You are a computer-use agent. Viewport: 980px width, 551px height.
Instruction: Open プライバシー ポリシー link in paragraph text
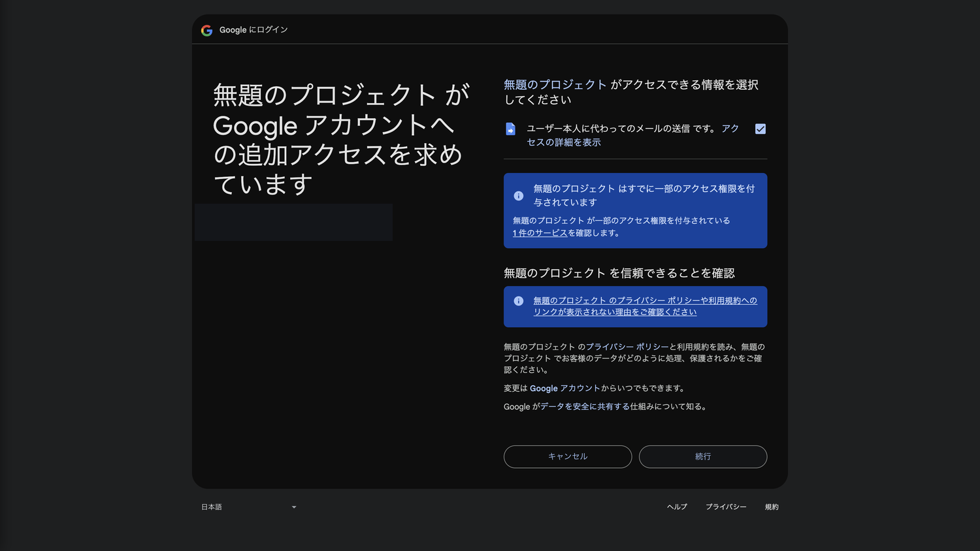pyautogui.click(x=627, y=347)
